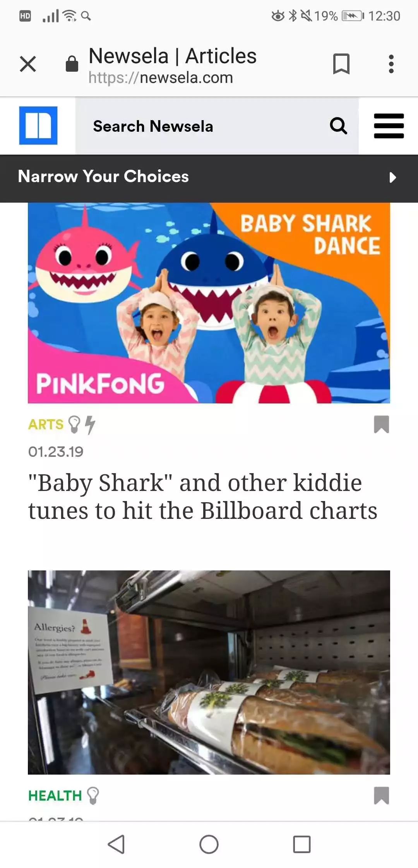Click the Baby Shark Dance thumbnail
418x868 pixels.
(x=209, y=303)
